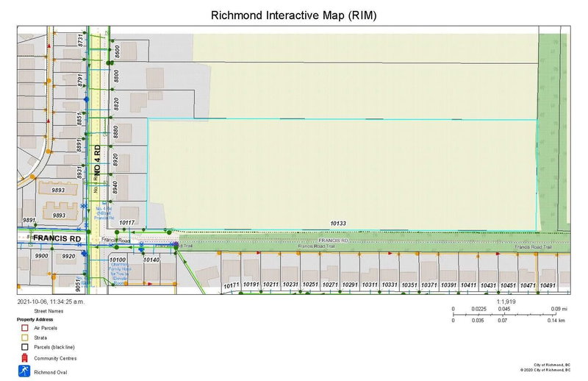588x381 pixels.
Task: Click the 10133 parcel address label
Action: click(338, 224)
